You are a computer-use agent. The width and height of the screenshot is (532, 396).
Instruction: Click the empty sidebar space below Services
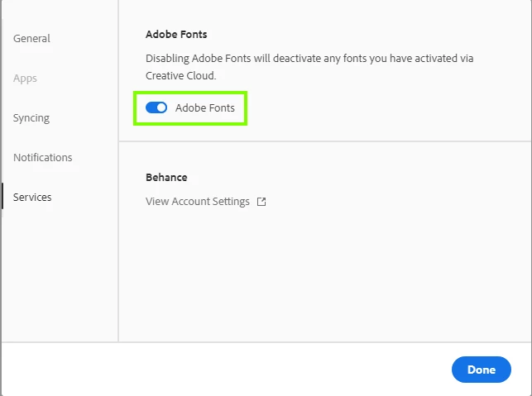[x=58, y=273]
